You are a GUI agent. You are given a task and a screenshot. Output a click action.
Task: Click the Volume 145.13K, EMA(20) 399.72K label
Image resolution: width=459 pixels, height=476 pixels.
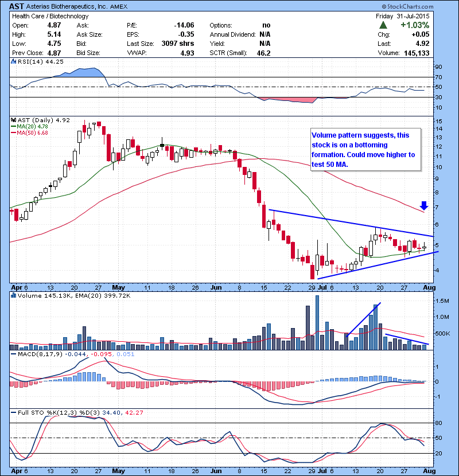(74, 295)
